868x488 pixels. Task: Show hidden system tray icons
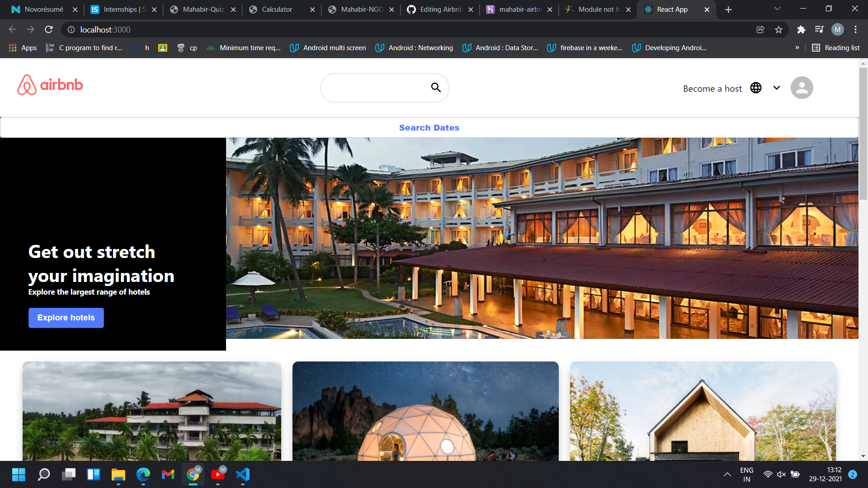727,474
